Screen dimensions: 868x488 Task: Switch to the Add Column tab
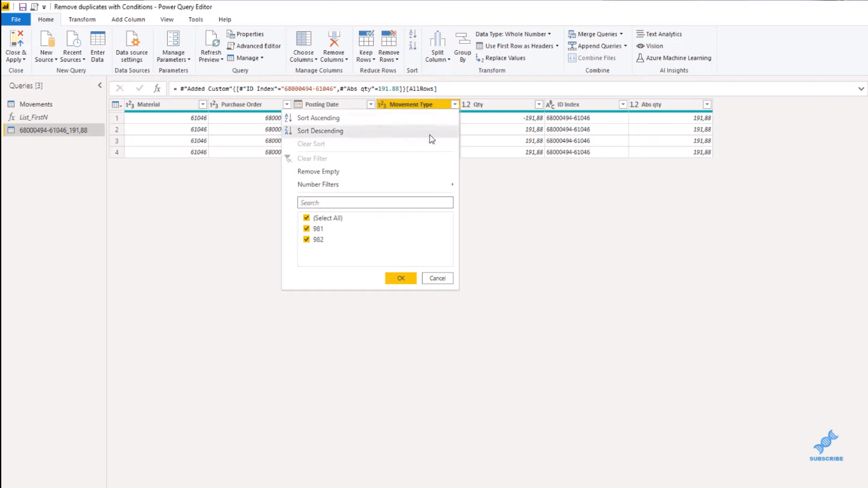tap(128, 20)
